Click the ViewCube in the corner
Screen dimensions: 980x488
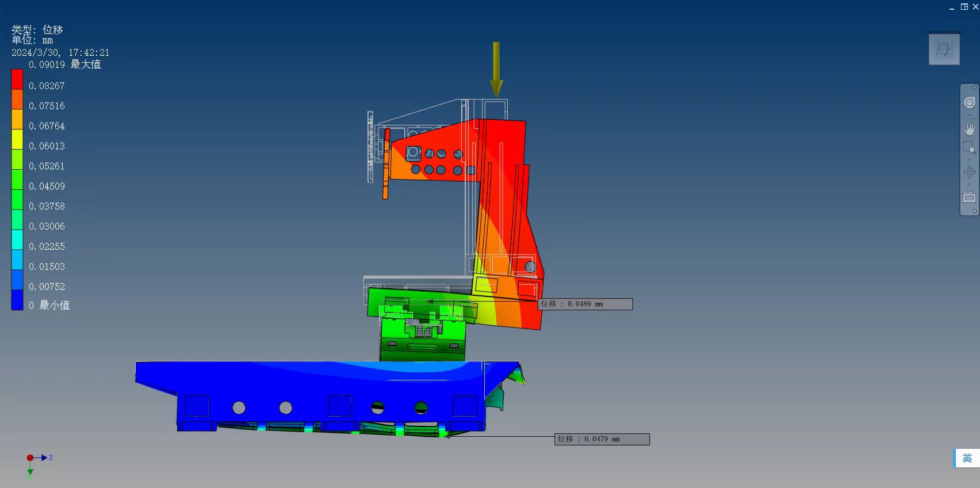(x=944, y=49)
